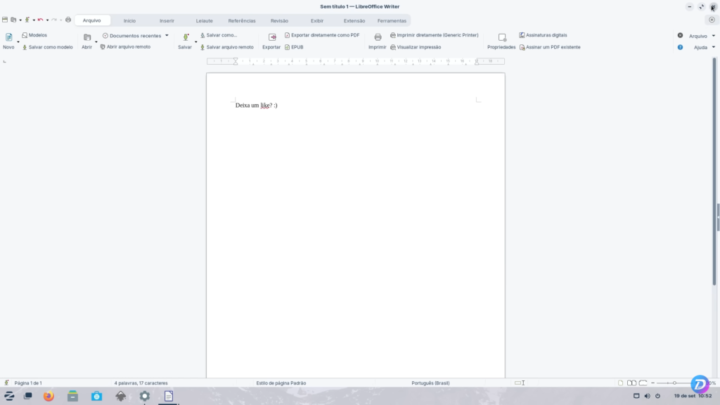
Task: Click the quick-access save icon
Action: [x=27, y=20]
